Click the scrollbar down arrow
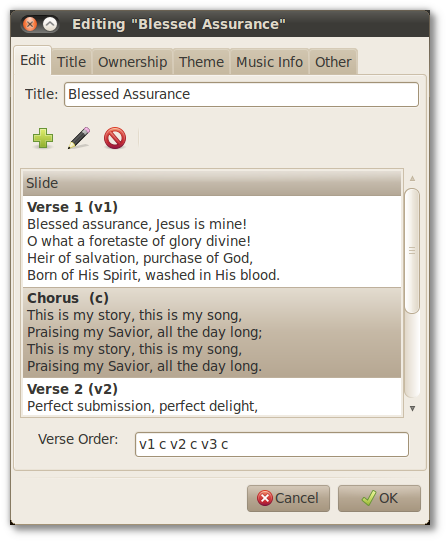Viewport: 447px width, 542px height. tap(412, 409)
